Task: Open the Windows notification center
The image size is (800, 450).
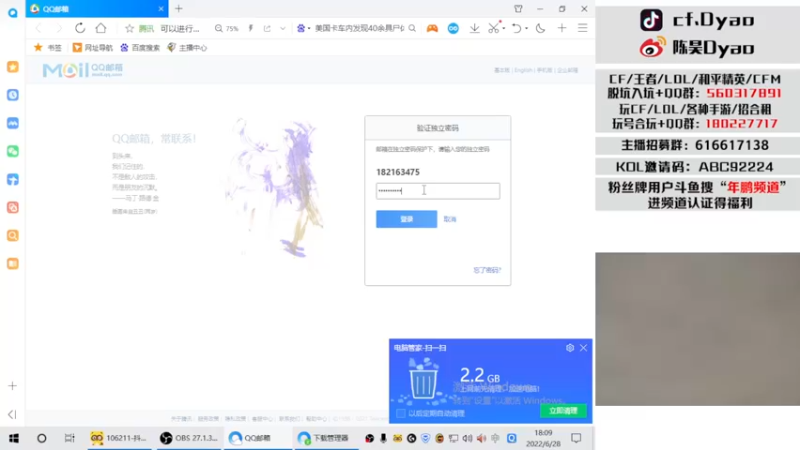Action: coord(576,438)
